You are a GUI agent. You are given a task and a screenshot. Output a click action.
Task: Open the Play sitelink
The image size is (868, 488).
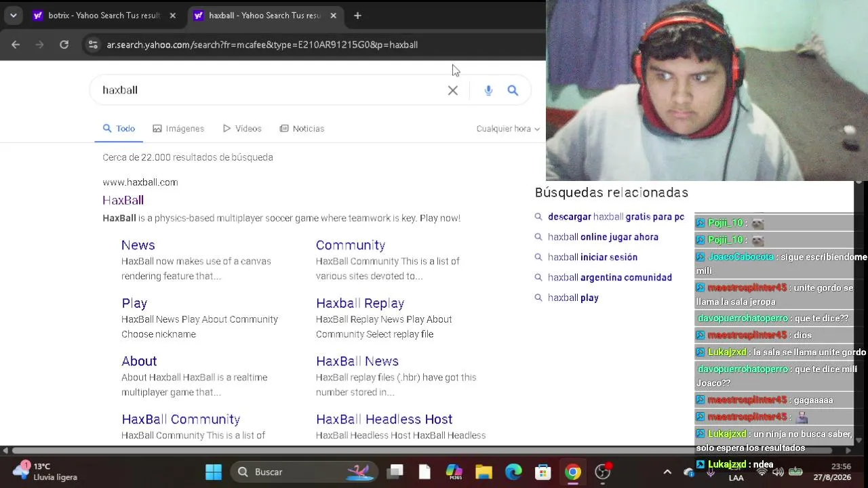[x=134, y=303]
